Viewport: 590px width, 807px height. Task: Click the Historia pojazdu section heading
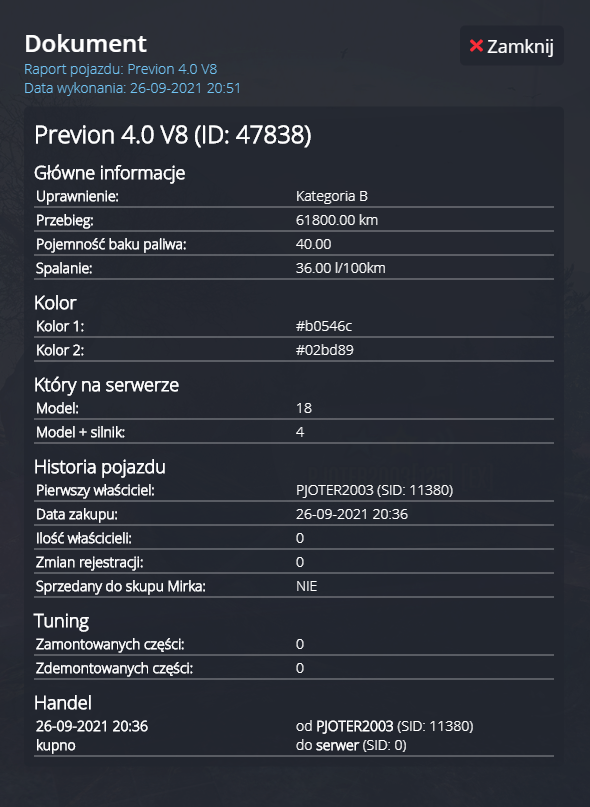[100, 467]
